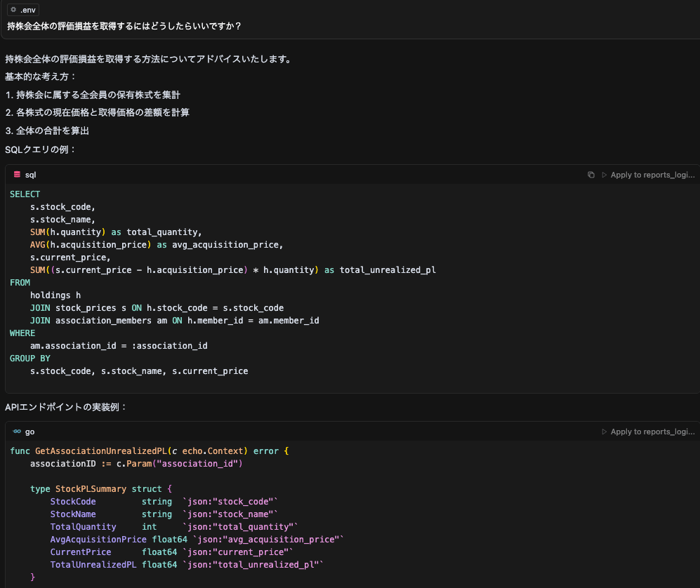
Task: Click the sql language label
Action: (x=30, y=175)
